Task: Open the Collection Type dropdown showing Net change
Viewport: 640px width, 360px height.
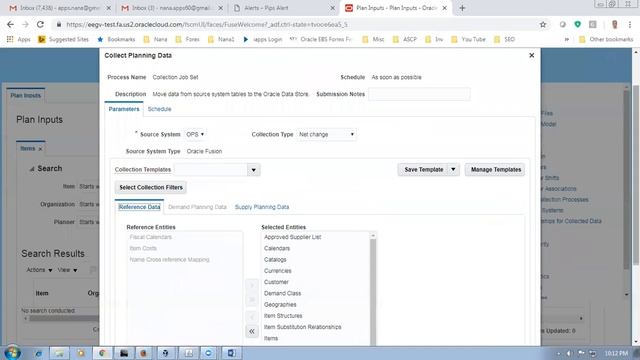Action: pyautogui.click(x=327, y=134)
